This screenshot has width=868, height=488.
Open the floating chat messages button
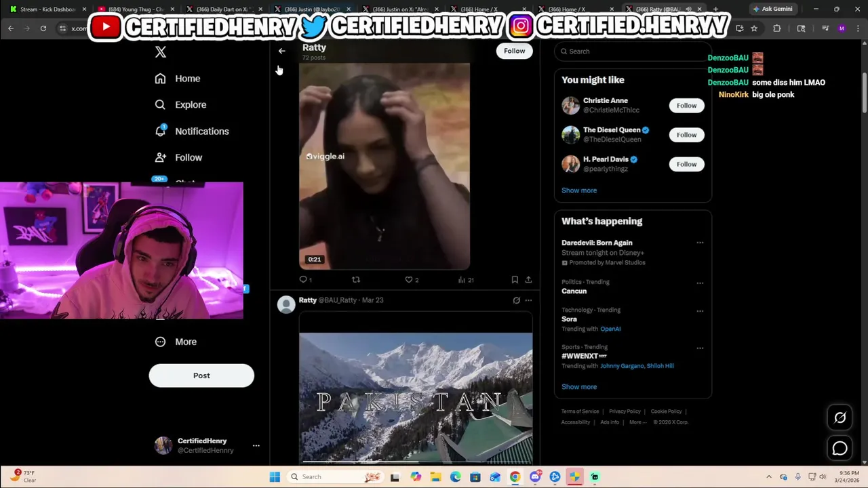(x=840, y=448)
